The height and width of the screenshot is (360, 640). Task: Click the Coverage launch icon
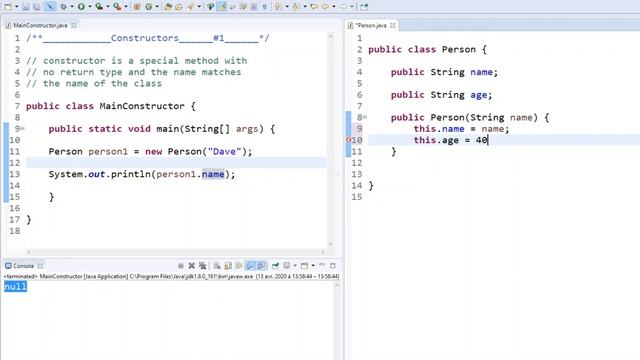pyautogui.click(x=99, y=7)
